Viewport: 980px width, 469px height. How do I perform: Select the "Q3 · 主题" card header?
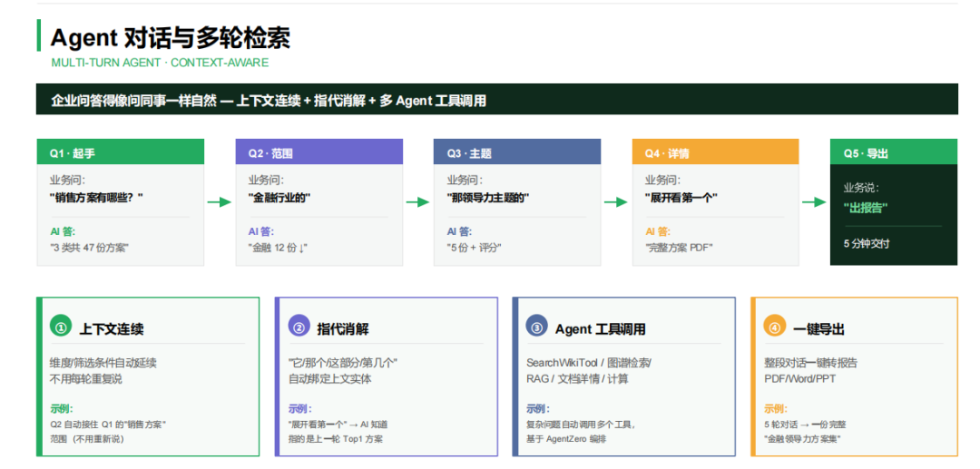click(517, 151)
